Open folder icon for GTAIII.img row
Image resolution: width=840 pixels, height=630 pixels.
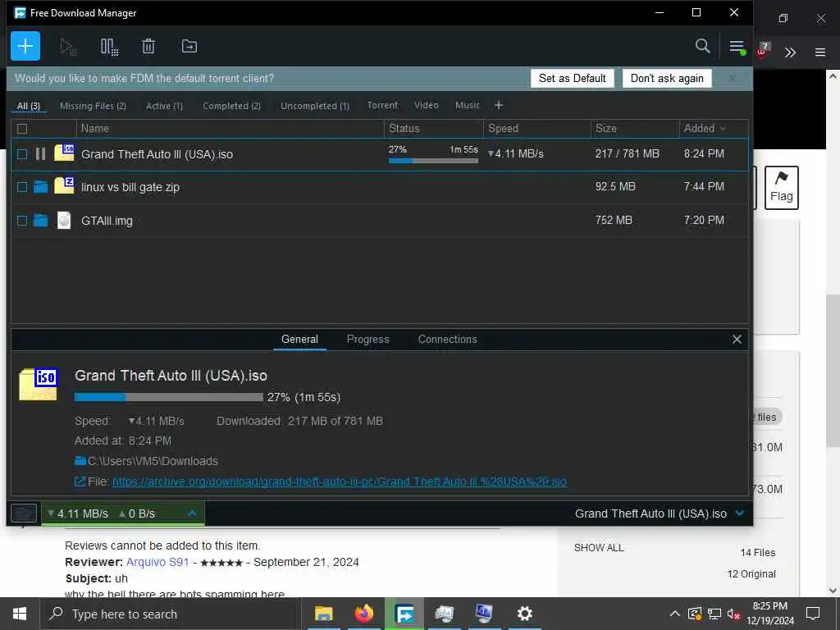point(40,220)
